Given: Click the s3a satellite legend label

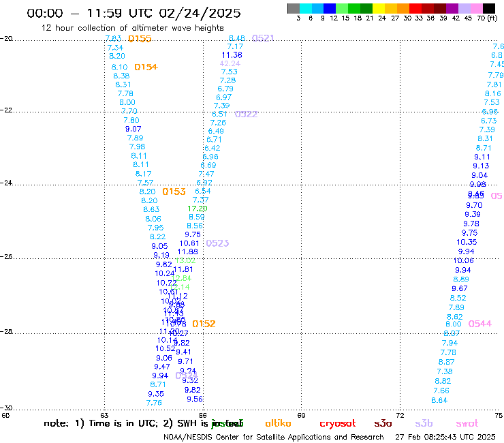Looking at the screenshot, I should (x=383, y=423).
